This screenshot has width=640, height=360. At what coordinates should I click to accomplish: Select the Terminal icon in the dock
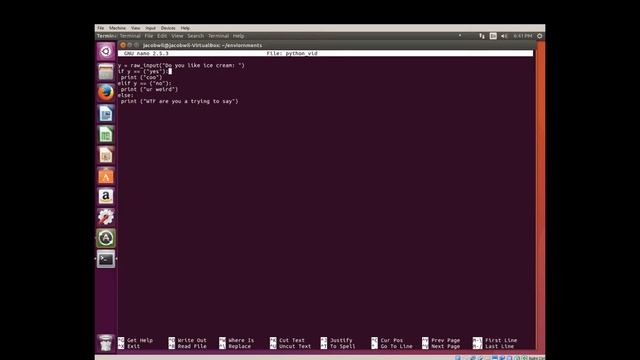coord(106,259)
